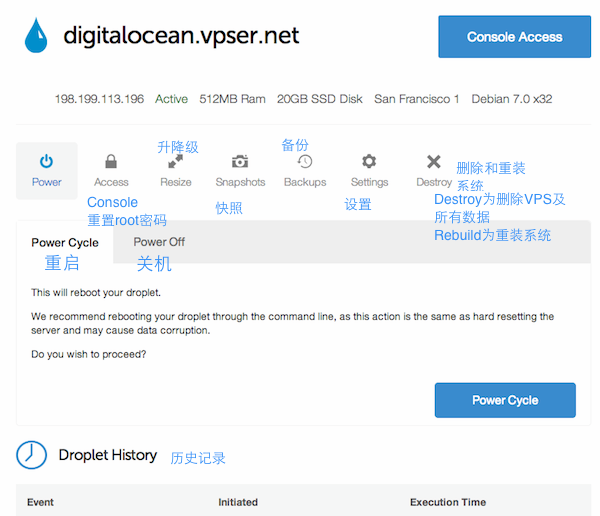Click the Initiated column header

coord(238,502)
